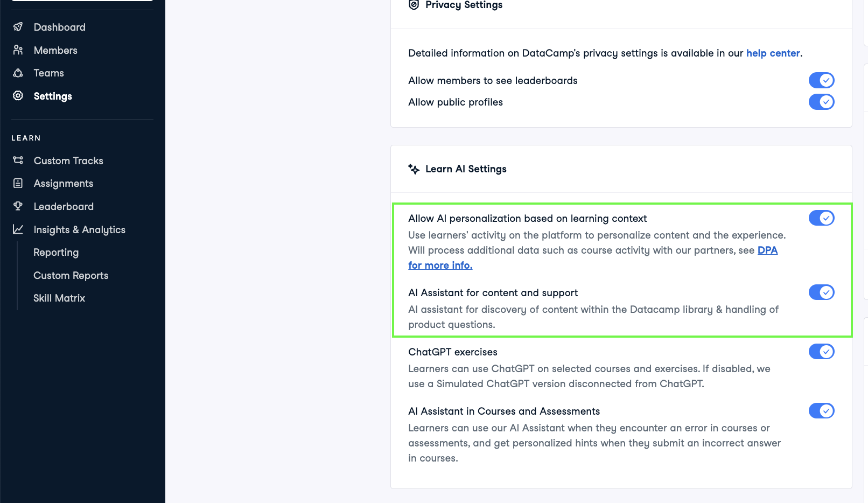
Task: Click the Learn AI Settings sparkle icon
Action: (414, 169)
